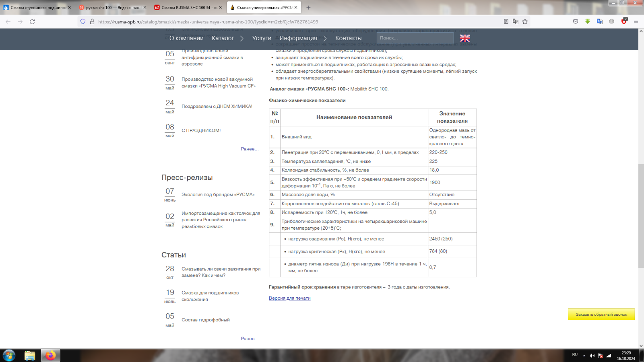Open 'Экология под брендом «РУСМА»' press release
Screen dimensions: 644x362
coord(218,195)
